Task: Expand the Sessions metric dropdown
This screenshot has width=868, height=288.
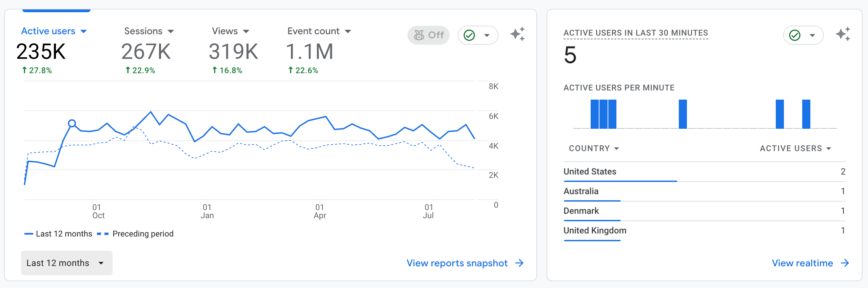Action: coord(149,31)
